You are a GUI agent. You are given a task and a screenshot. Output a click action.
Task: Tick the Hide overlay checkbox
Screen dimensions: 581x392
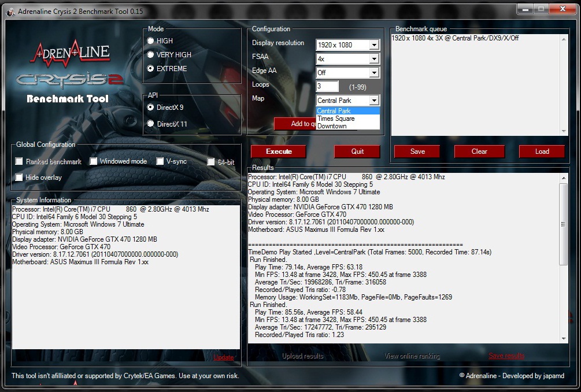19,177
